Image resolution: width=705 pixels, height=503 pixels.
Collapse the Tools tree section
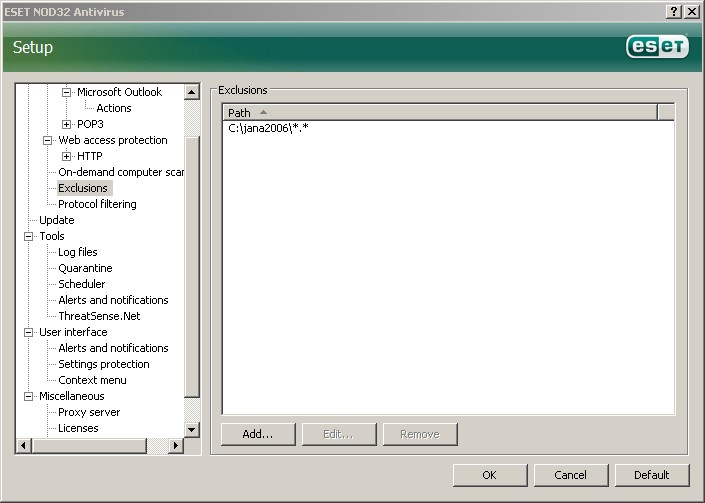(29, 236)
